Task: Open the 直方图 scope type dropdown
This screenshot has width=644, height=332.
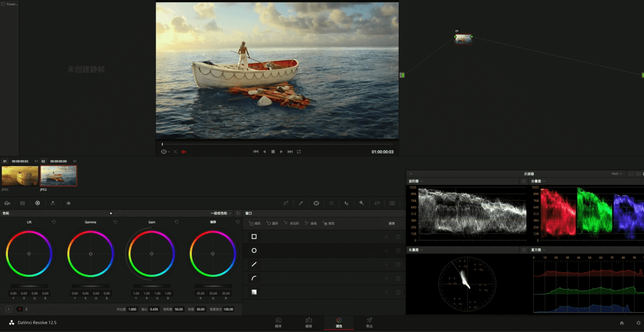Action: [x=538, y=250]
